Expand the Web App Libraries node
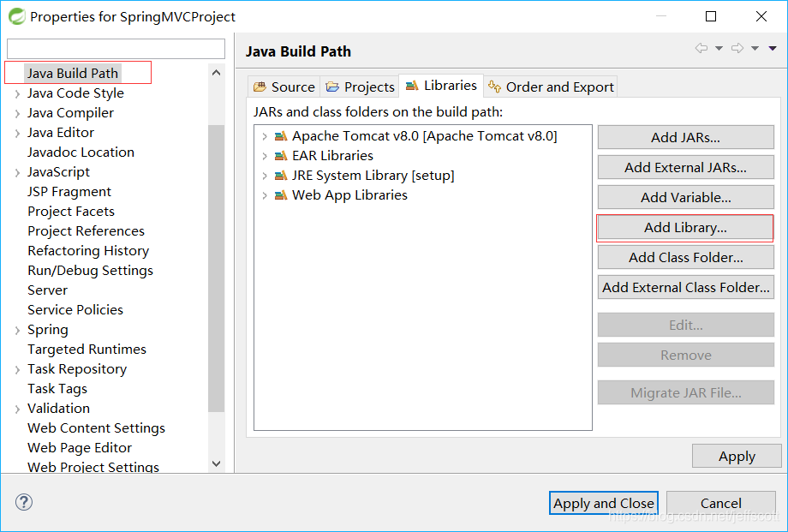788x532 pixels. pos(265,195)
